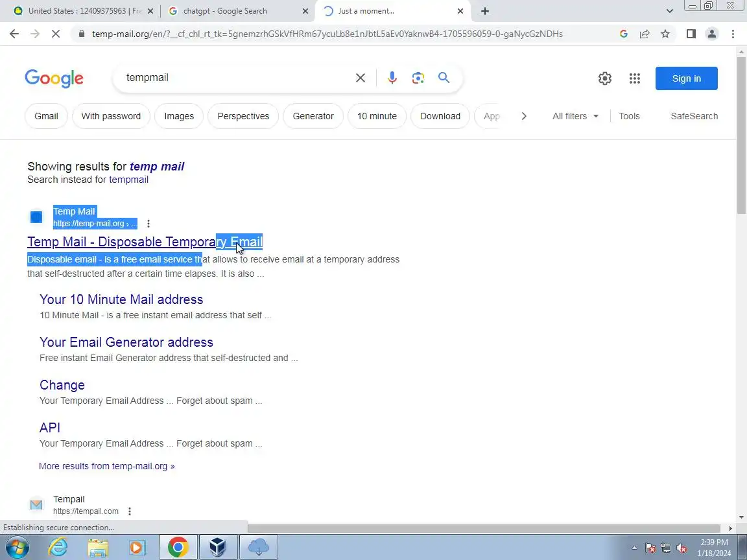Click the volume icon in system tray
747x560 pixels.
click(682, 548)
